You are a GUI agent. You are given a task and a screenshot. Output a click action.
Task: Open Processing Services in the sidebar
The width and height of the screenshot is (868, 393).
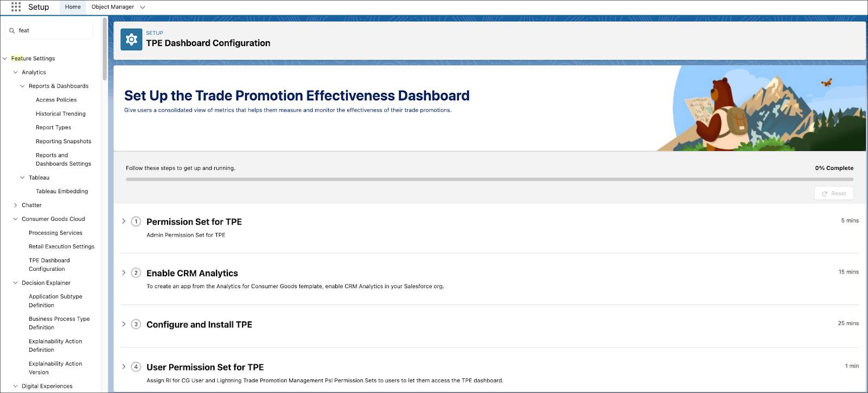pyautogui.click(x=55, y=233)
